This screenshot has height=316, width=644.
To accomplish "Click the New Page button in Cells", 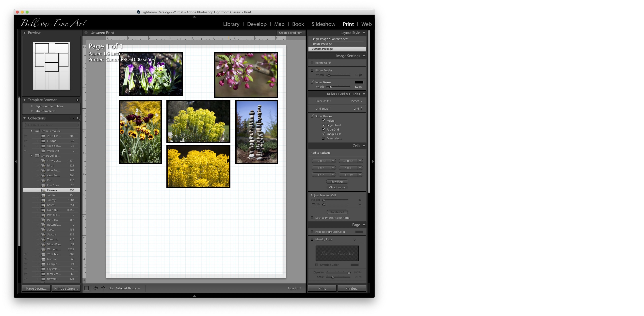I will point(337,181).
